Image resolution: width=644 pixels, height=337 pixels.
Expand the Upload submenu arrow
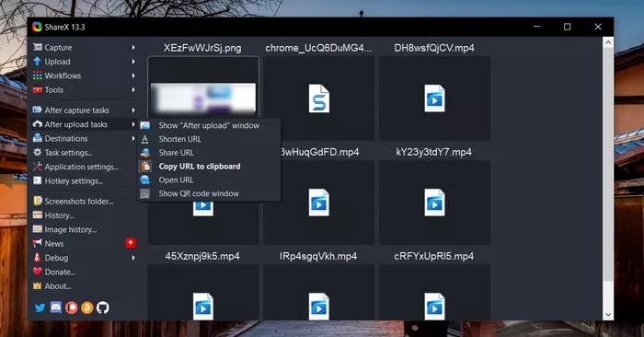[133, 62]
